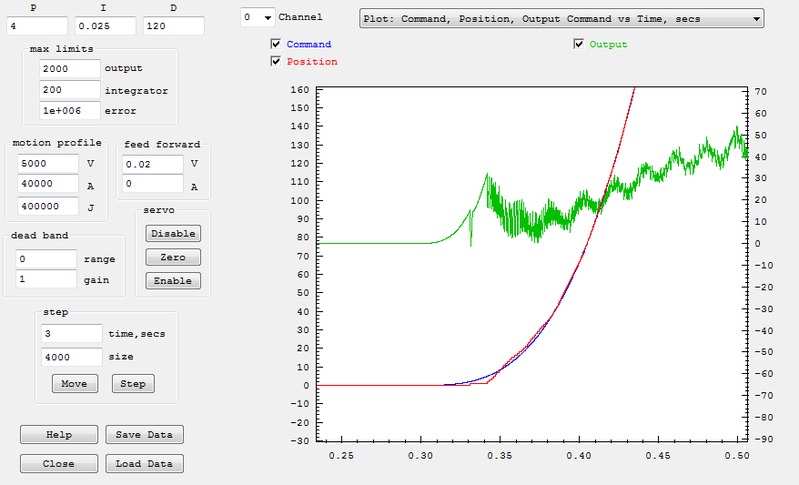
Task: Select the step size field
Action: coord(70,356)
